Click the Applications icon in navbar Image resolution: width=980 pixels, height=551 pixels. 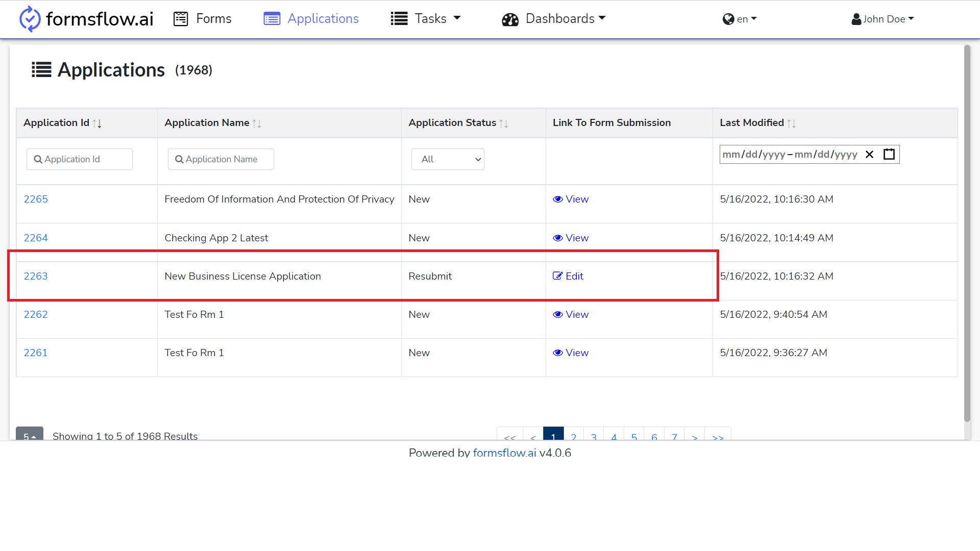pos(272,19)
